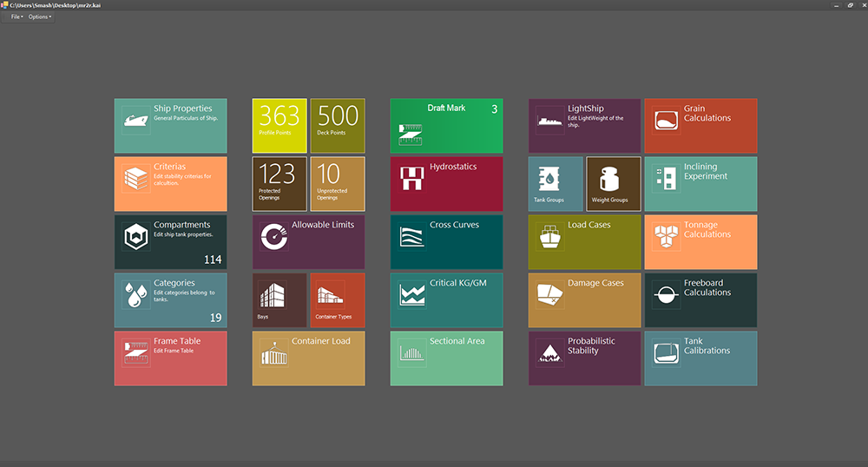The width and height of the screenshot is (868, 467).
Task: Open the Draft Mark tile
Action: (x=446, y=126)
